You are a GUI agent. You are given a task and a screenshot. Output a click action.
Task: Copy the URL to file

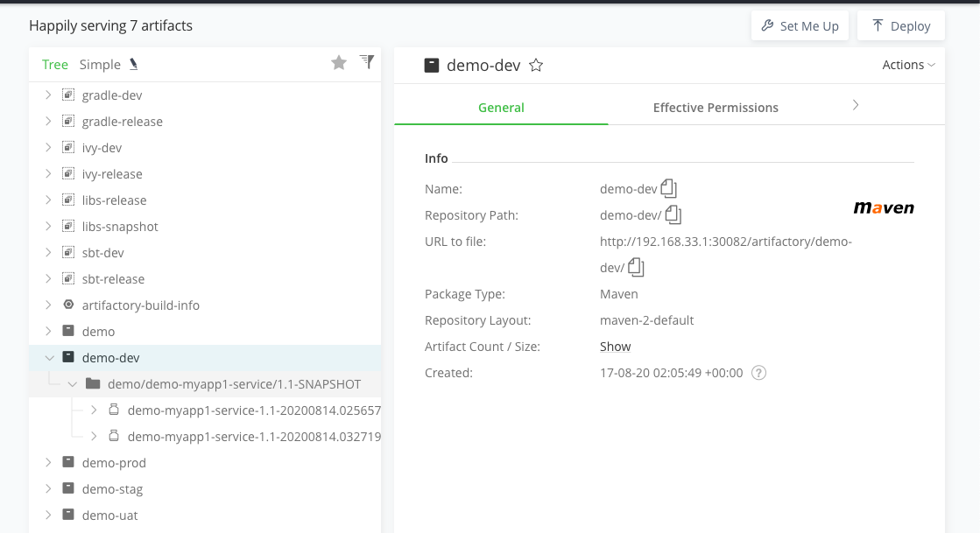[x=636, y=268]
